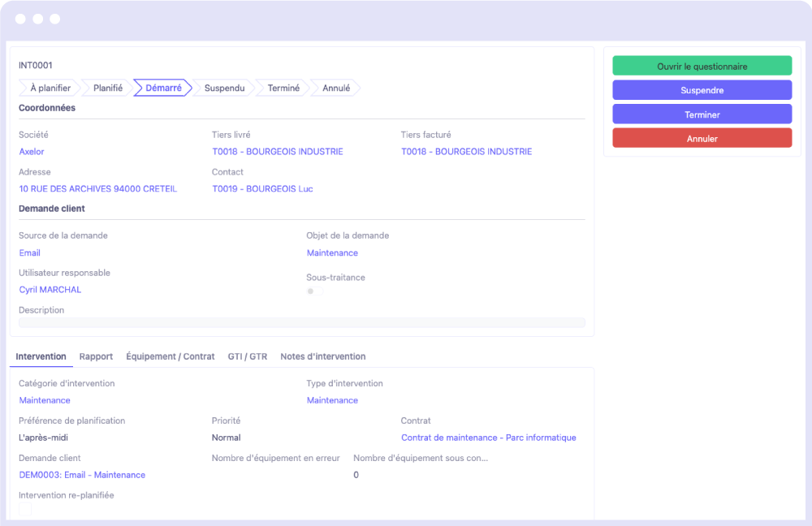Select the 'À planifier' status step
The width and height of the screenshot is (812, 526).
(50, 88)
